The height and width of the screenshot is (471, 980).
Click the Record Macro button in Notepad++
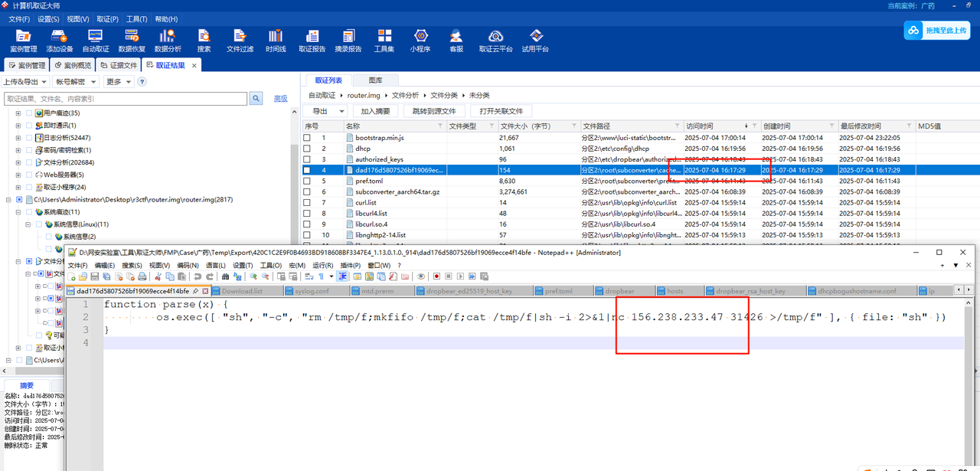click(436, 276)
